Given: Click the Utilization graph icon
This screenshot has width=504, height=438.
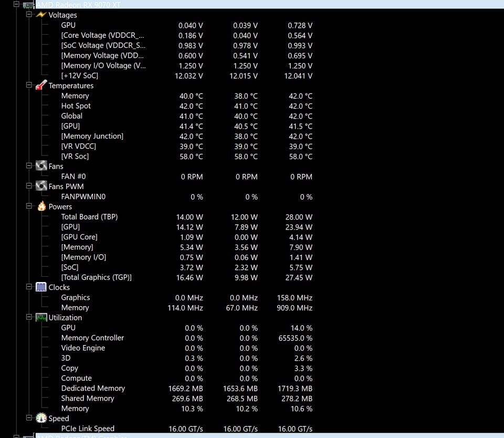Looking at the screenshot, I should pos(41,317).
